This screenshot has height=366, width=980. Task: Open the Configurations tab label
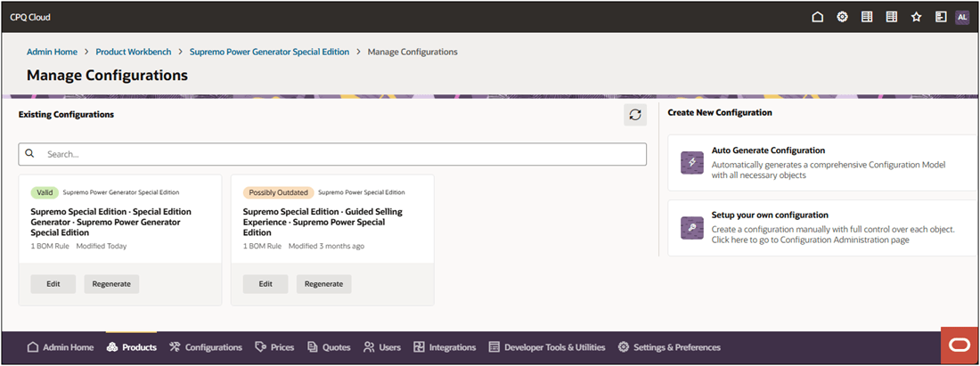click(x=214, y=347)
